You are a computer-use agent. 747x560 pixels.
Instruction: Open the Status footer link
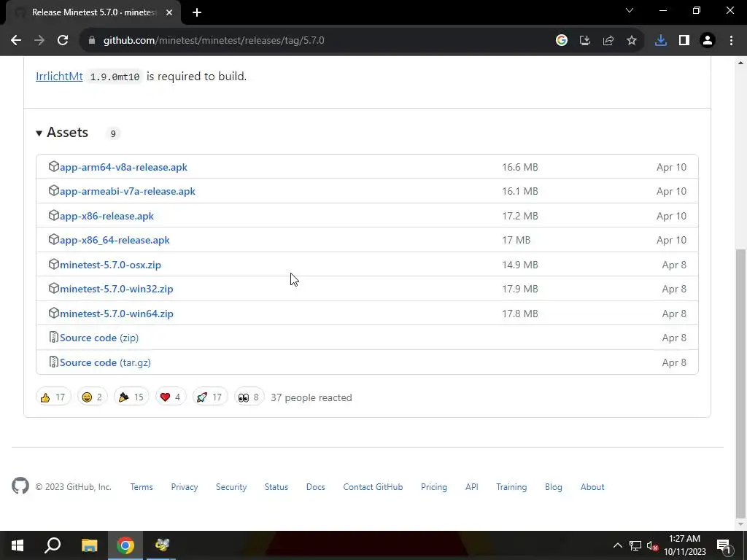276,487
